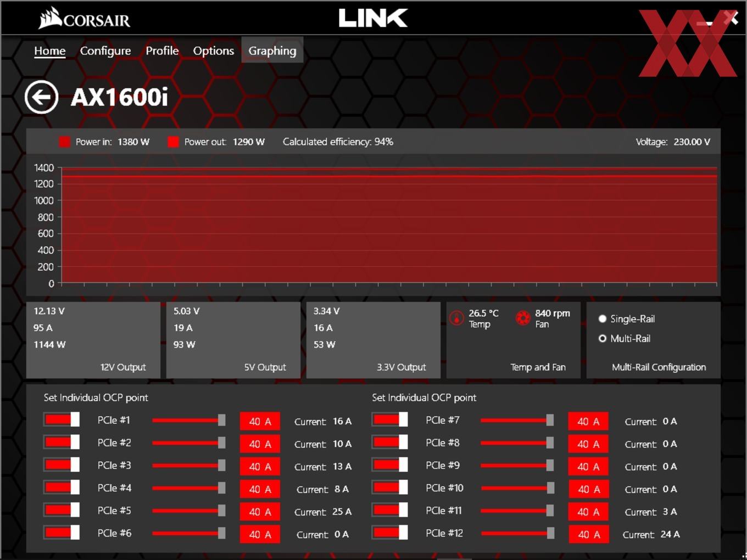Click the 40 A field for PCIe #1

(260, 421)
